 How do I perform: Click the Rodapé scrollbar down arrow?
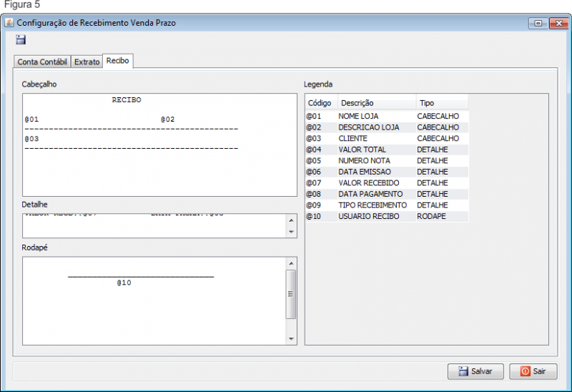coord(291,339)
